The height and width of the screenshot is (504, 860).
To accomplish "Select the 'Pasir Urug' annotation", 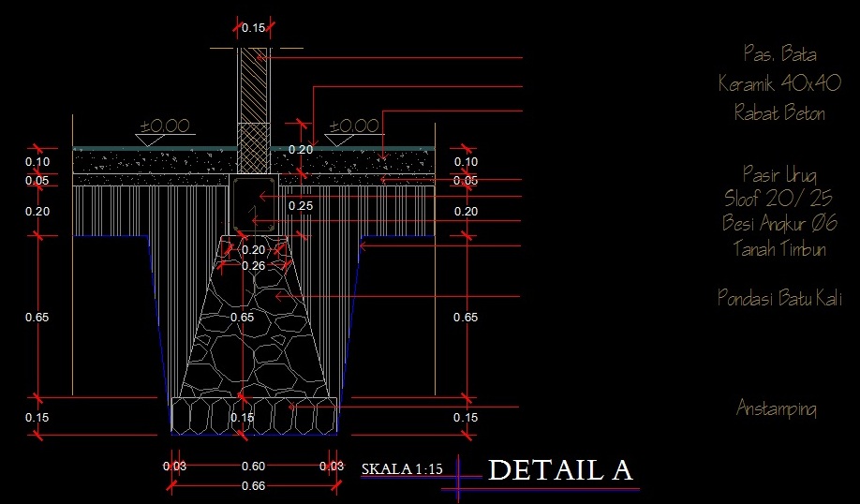I will tap(779, 174).
